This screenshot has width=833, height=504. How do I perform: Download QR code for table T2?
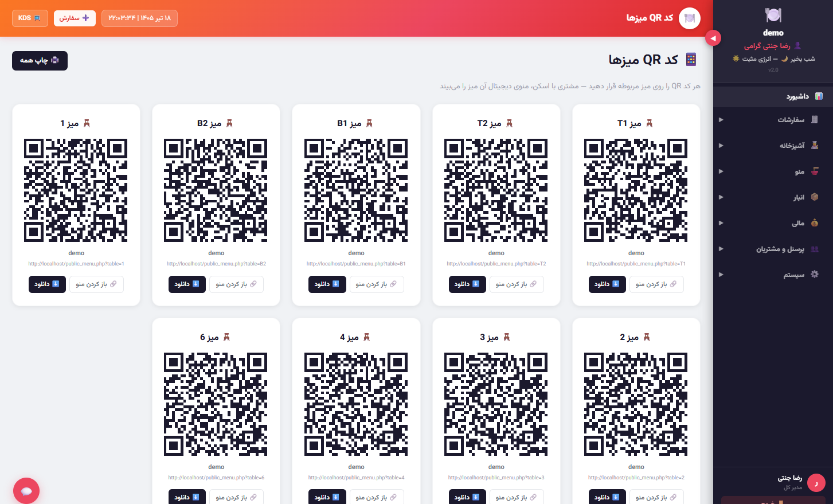click(x=467, y=284)
